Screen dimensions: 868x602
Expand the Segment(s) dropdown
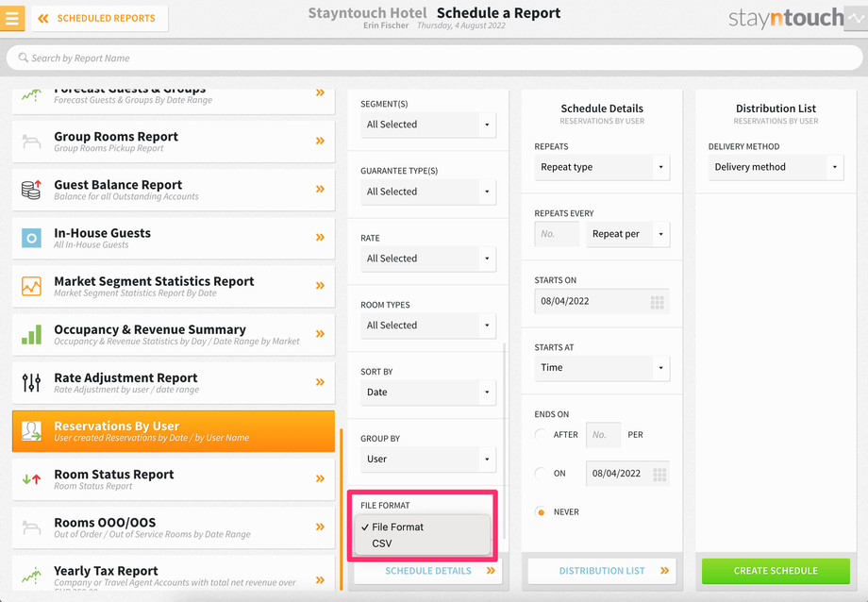click(428, 125)
